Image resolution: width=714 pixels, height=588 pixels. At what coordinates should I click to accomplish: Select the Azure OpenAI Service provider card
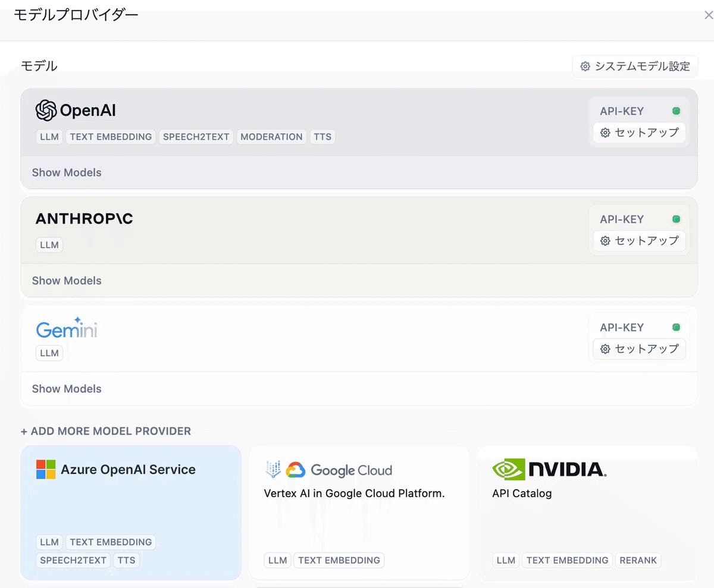pyautogui.click(x=131, y=505)
